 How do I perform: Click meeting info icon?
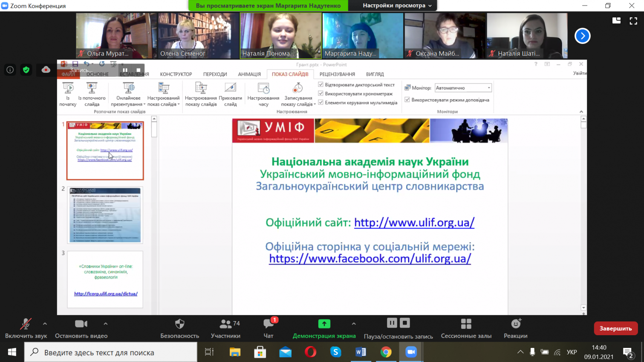pyautogui.click(x=10, y=70)
